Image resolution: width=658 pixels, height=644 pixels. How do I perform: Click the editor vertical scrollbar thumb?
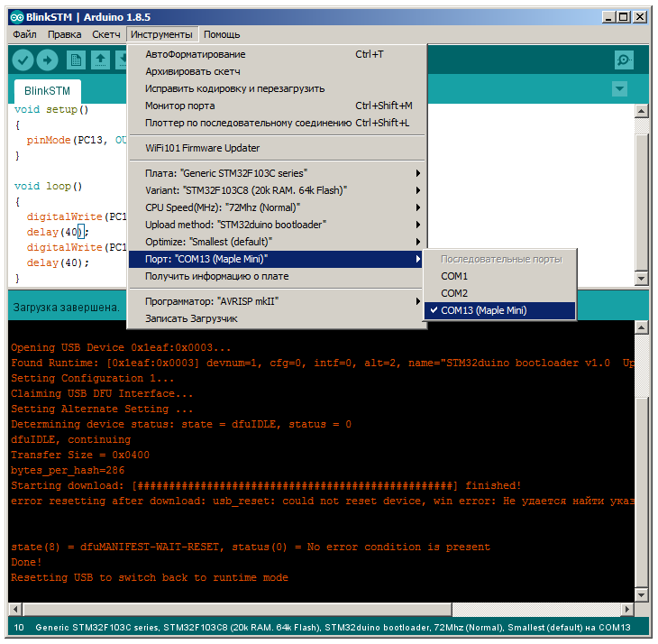point(641,202)
